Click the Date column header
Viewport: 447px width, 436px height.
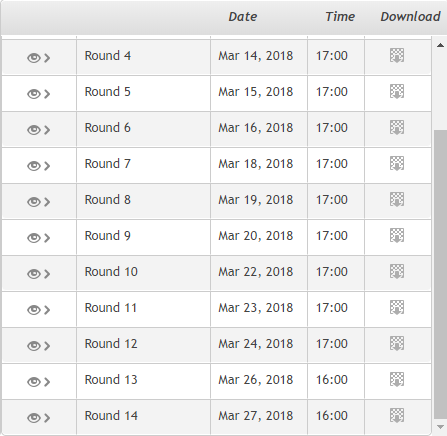pos(243,17)
